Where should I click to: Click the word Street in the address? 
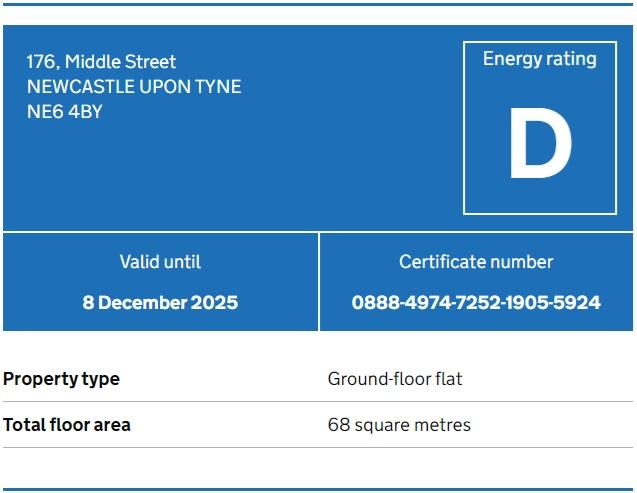150,62
